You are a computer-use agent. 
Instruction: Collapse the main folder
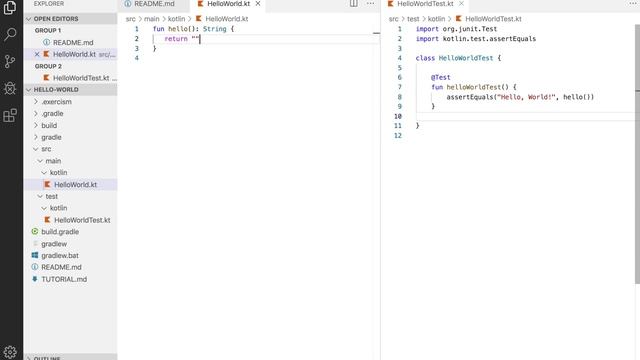click(x=53, y=161)
